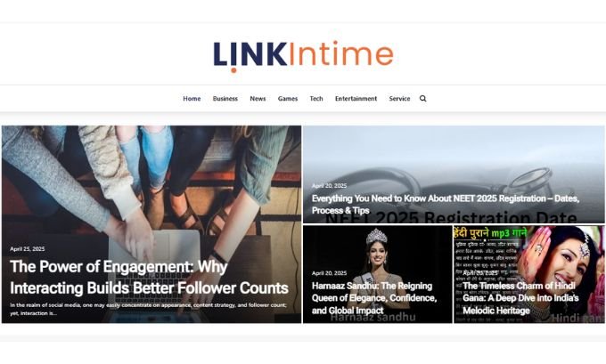Screen dimensions: 606x364
Task: Select the Service menu item
Action: click(399, 99)
